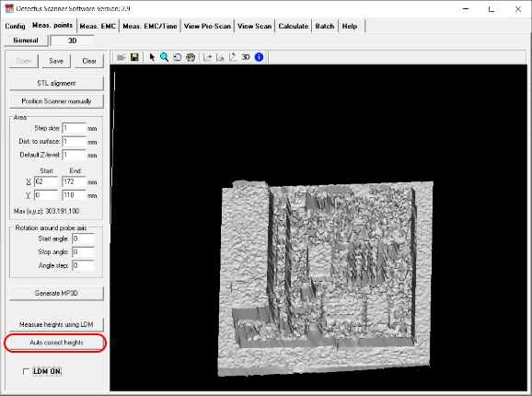Click the blue info icon
The height and width of the screenshot is (396, 532).
259,57
